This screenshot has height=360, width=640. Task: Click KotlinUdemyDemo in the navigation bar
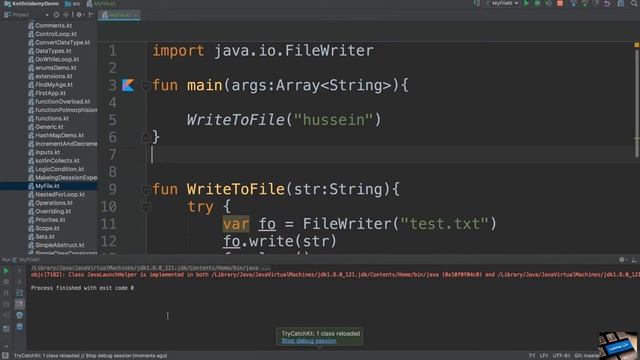point(31,4)
